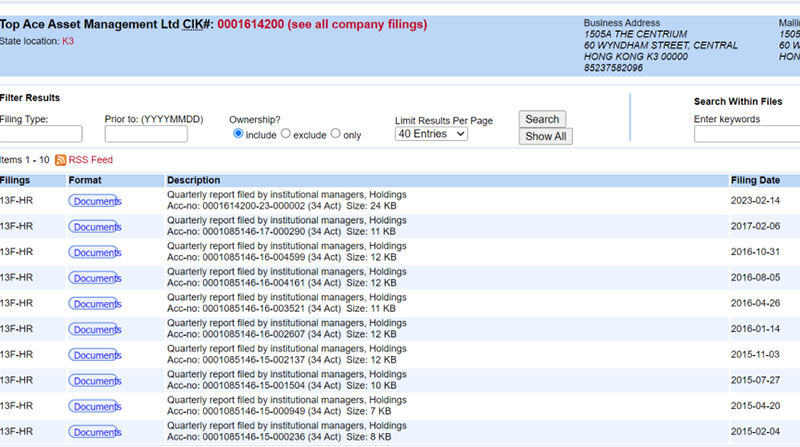The width and height of the screenshot is (800, 447).
Task: Open Documents for the 2015-04-20 filing
Action: point(95,406)
